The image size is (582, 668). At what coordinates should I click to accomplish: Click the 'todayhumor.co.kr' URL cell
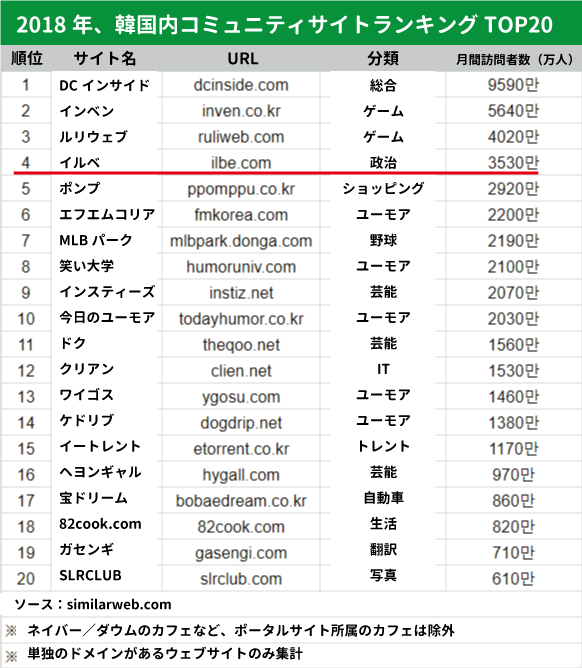pyautogui.click(x=241, y=319)
